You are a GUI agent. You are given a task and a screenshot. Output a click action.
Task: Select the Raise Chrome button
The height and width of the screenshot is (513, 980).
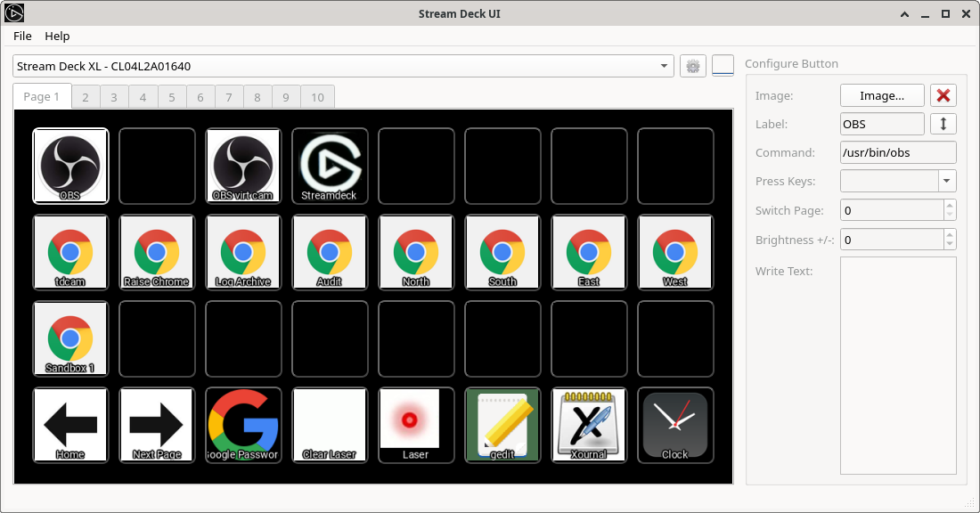[157, 252]
